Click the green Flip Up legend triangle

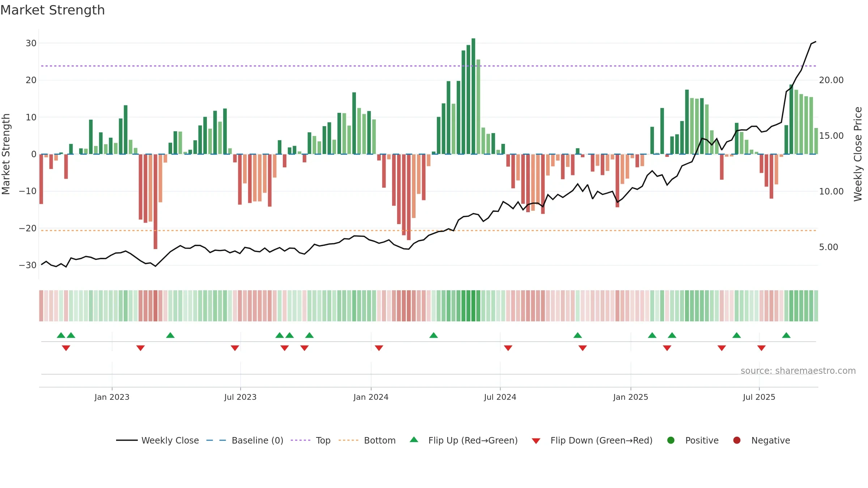(x=414, y=440)
